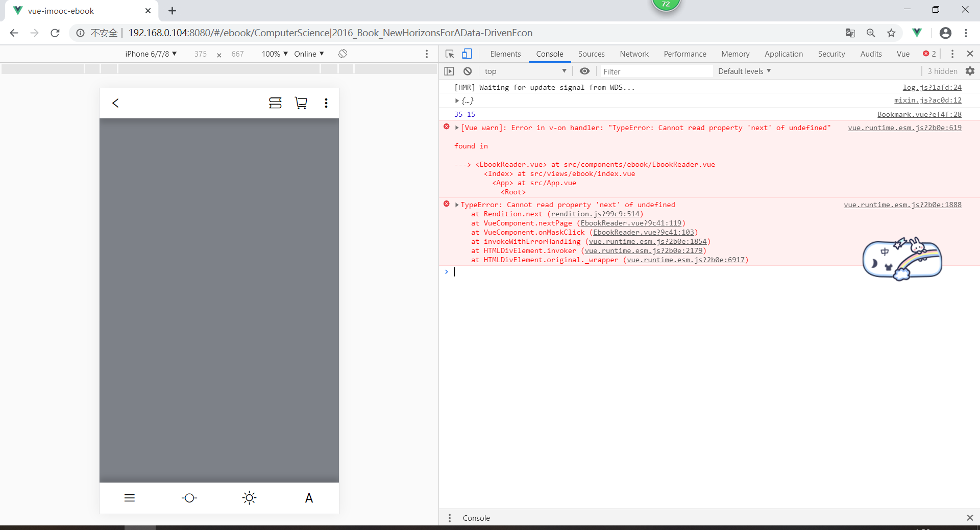980x530 pixels.
Task: Switch to the Sources tab
Action: tap(591, 54)
